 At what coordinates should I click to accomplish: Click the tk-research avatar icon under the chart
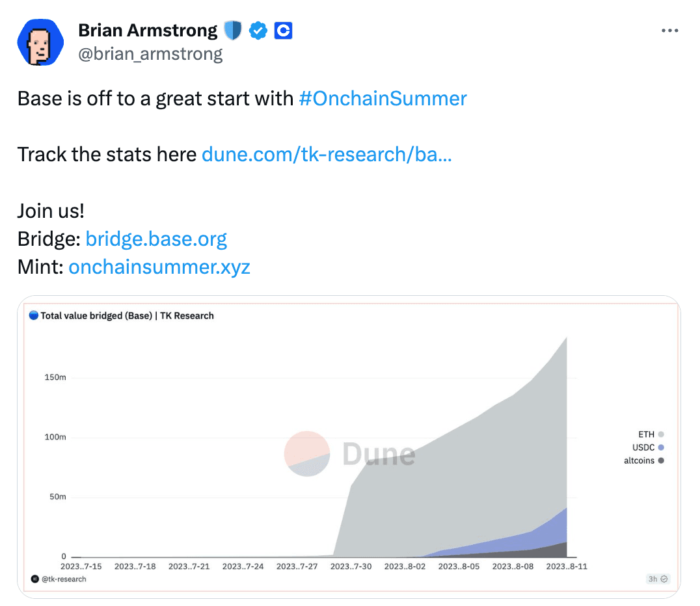tap(35, 579)
